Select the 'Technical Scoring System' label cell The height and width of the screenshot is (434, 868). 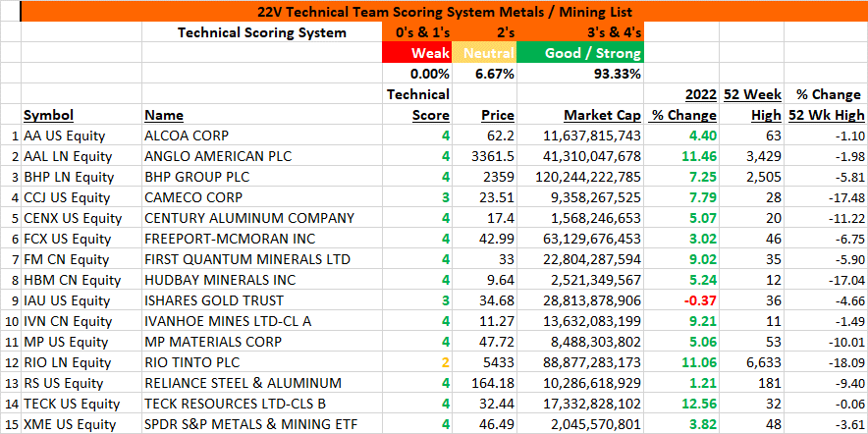262,32
